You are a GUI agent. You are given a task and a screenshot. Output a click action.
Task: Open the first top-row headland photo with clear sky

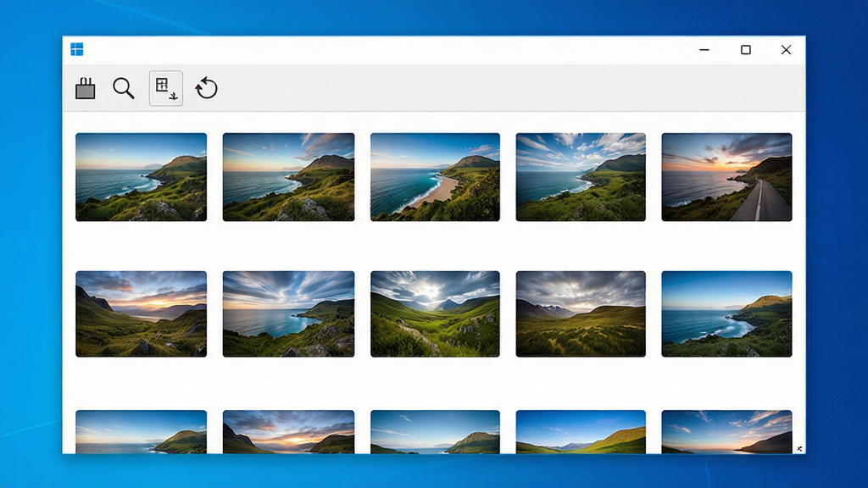click(142, 177)
